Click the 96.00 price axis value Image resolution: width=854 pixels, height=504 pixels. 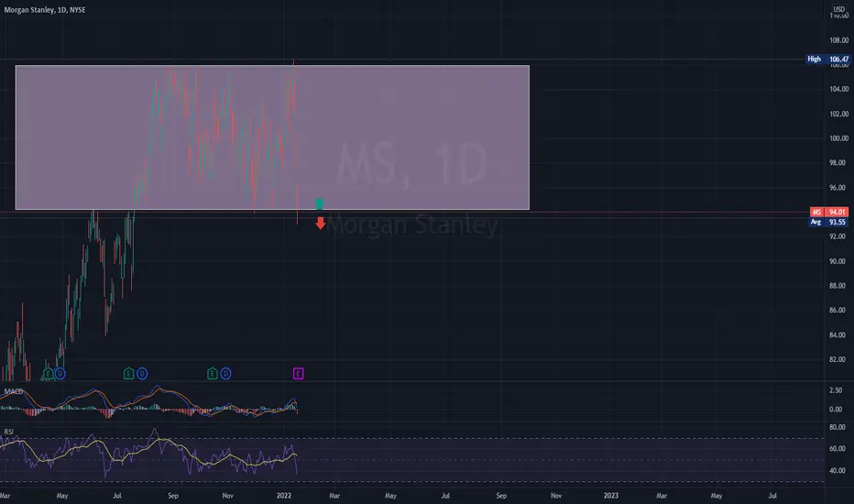[x=838, y=188]
